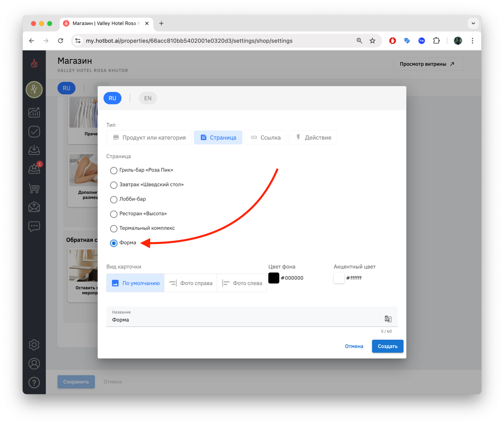Click the HotBot flame logo in sidebar
This screenshot has height=424, width=504.
34,63
